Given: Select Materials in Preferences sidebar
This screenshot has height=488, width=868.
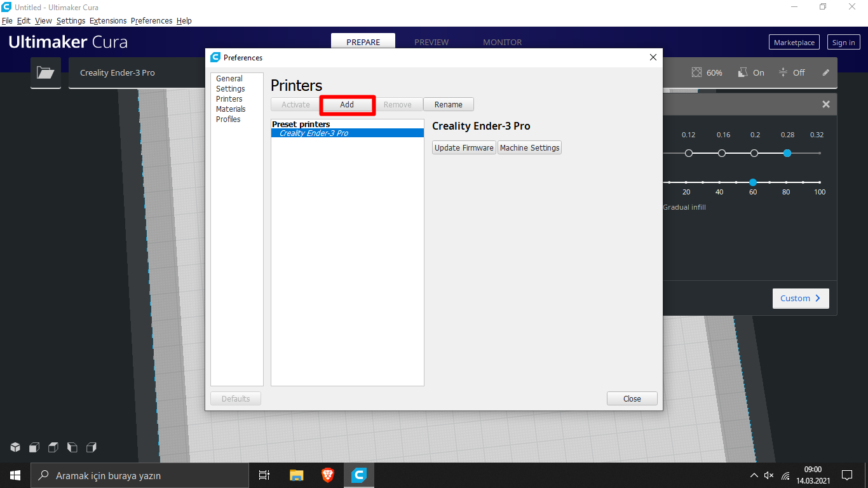Looking at the screenshot, I should point(231,109).
